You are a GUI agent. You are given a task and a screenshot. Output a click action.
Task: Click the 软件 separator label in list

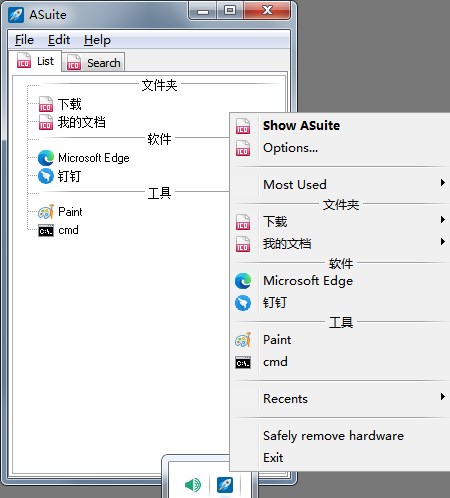[x=159, y=139]
